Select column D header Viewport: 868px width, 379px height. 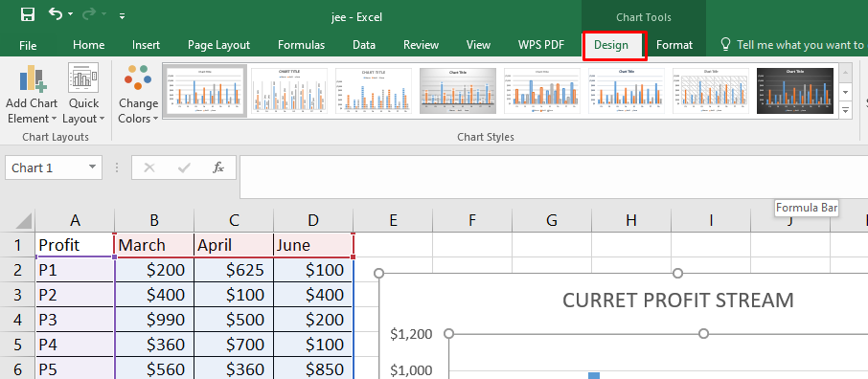coord(313,221)
